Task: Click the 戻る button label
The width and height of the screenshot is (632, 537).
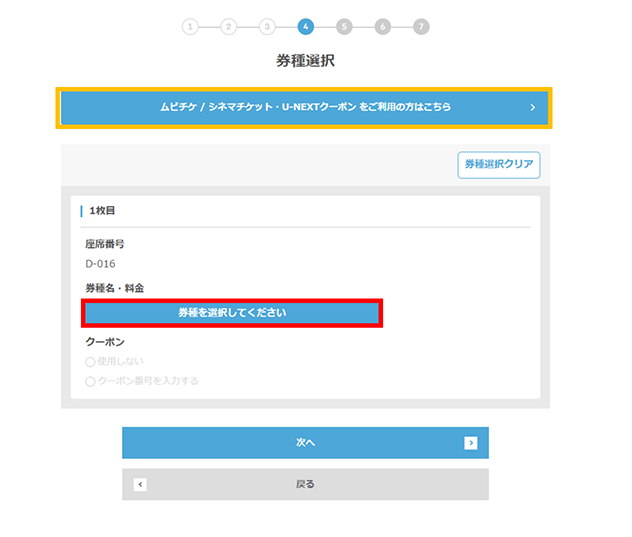Action: click(x=305, y=484)
